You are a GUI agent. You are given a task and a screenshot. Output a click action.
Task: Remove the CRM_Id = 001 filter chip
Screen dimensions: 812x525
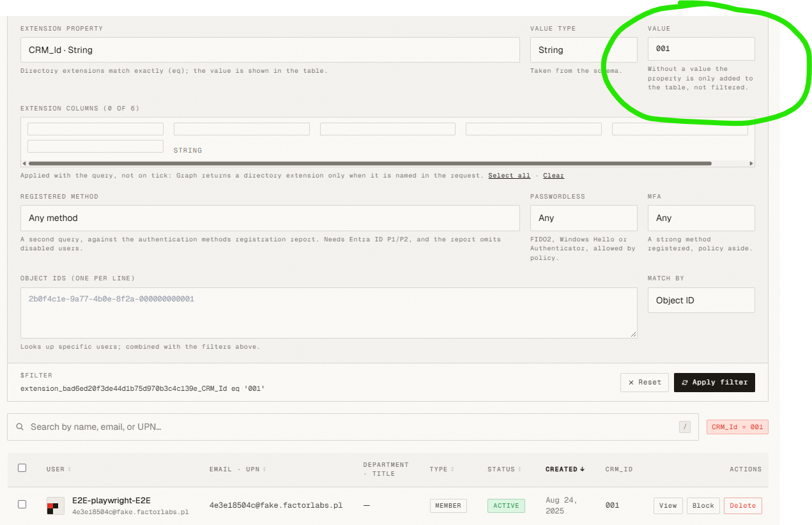point(737,427)
